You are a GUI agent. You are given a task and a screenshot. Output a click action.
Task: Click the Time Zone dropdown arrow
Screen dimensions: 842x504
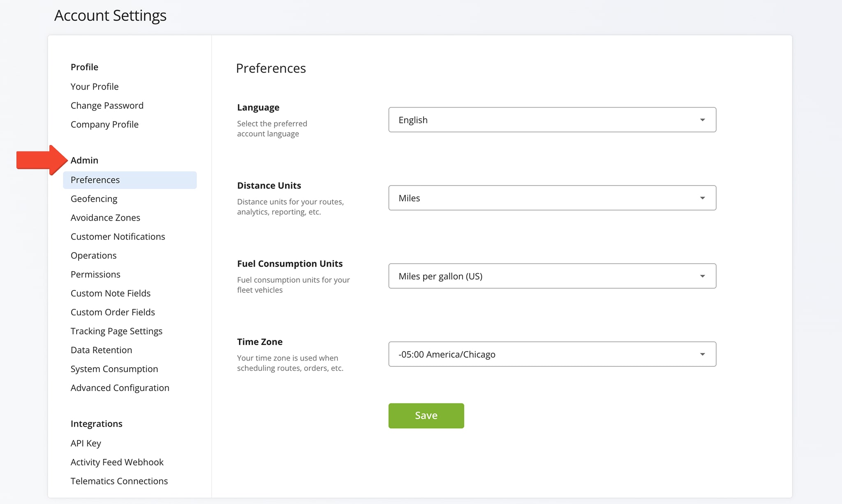[x=702, y=354]
